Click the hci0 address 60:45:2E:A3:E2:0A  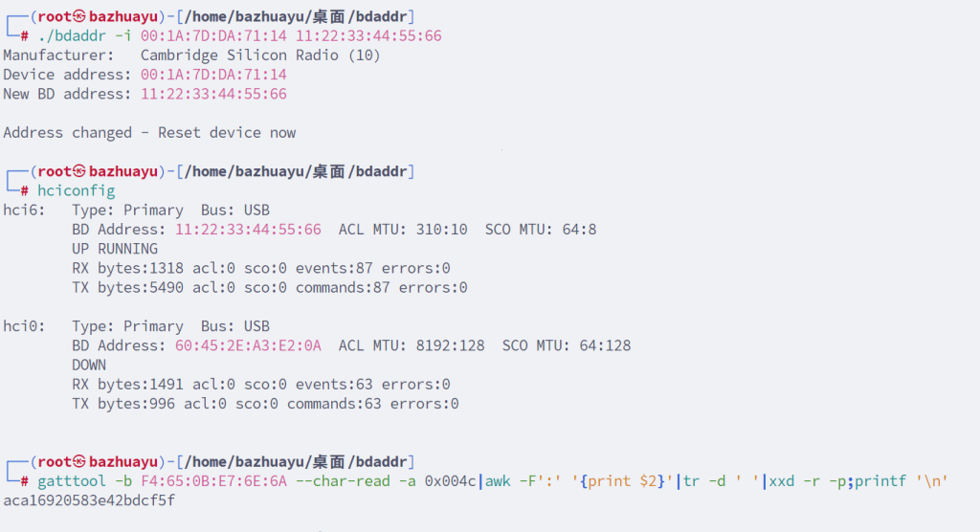point(248,345)
